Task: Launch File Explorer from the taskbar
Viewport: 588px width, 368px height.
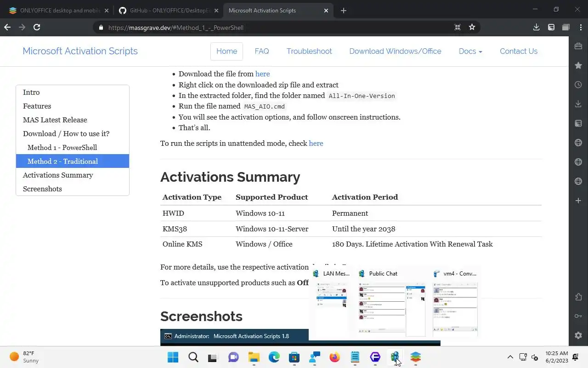Action: pos(254,357)
